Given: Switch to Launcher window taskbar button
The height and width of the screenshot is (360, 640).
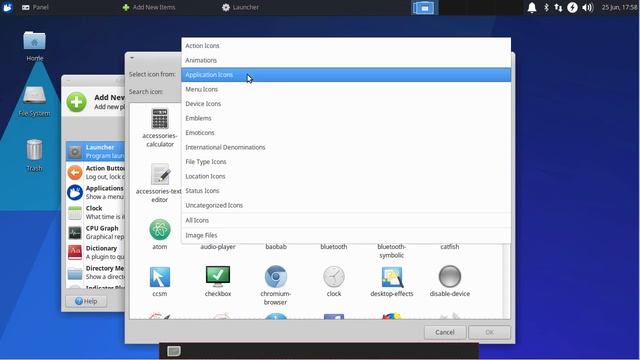Looking at the screenshot, I should point(240,7).
